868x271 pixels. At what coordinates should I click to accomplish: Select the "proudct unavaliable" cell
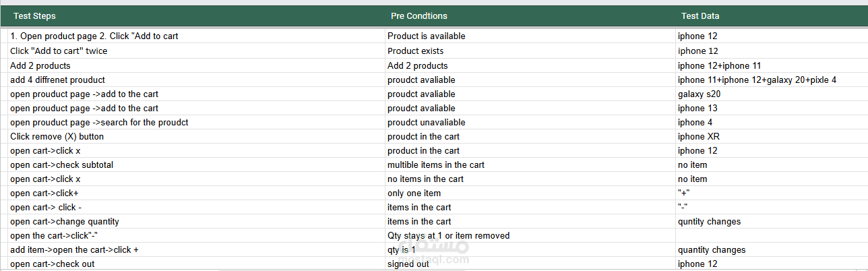tap(426, 123)
